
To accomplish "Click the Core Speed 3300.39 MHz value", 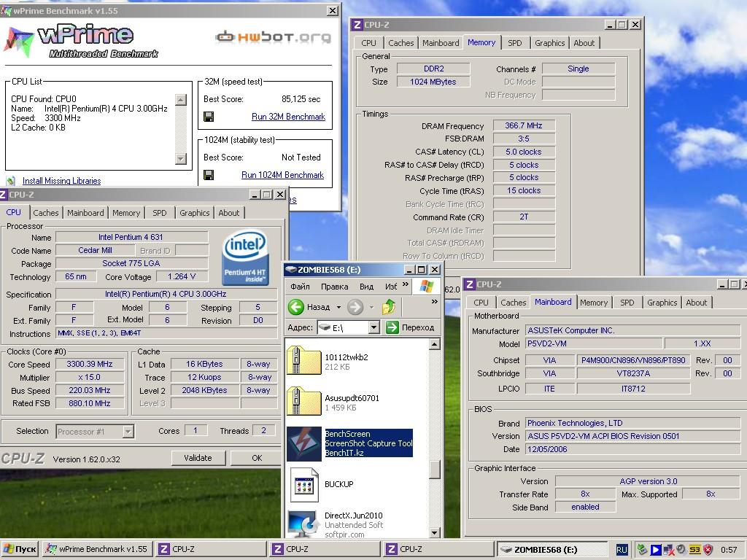I will point(90,364).
